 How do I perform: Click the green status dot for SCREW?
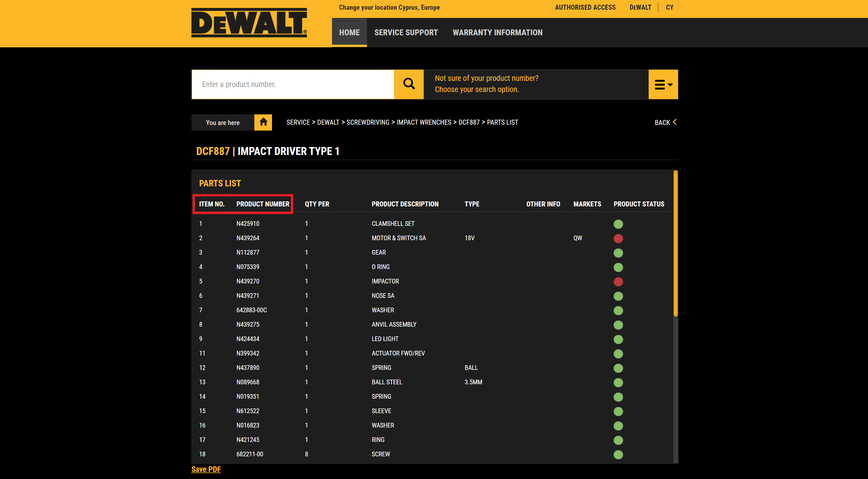coord(618,455)
